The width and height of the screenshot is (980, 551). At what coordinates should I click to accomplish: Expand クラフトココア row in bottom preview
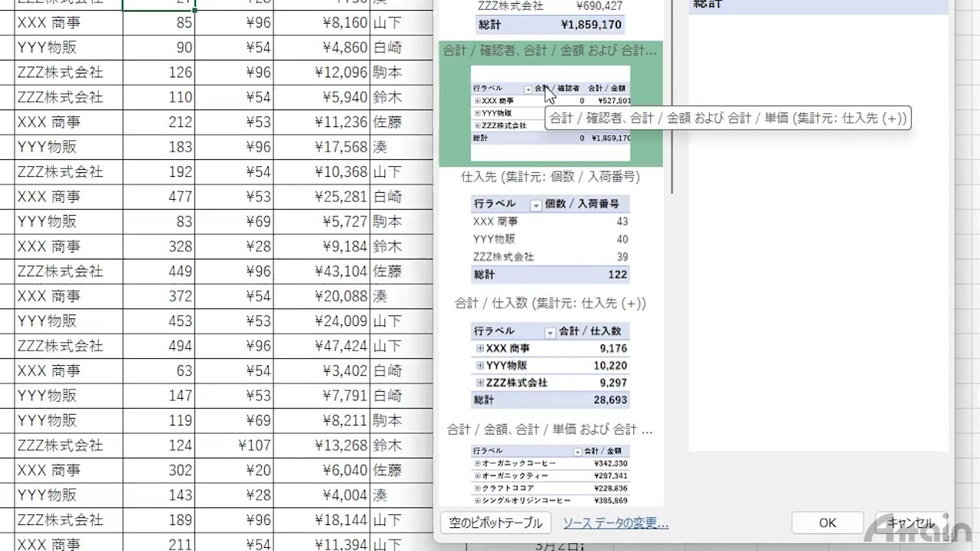coord(477,488)
